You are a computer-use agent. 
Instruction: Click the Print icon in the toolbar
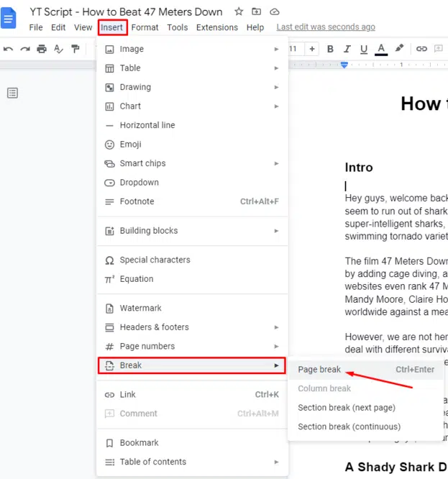point(42,49)
